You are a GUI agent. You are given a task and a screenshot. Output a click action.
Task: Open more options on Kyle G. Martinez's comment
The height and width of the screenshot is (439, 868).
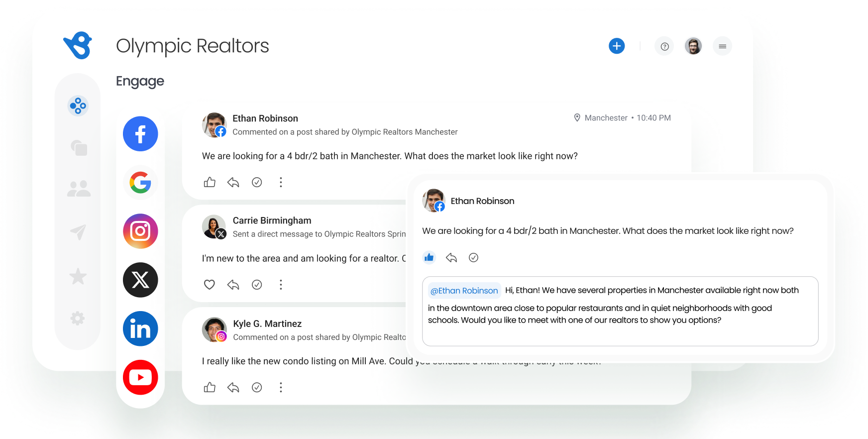click(x=281, y=387)
